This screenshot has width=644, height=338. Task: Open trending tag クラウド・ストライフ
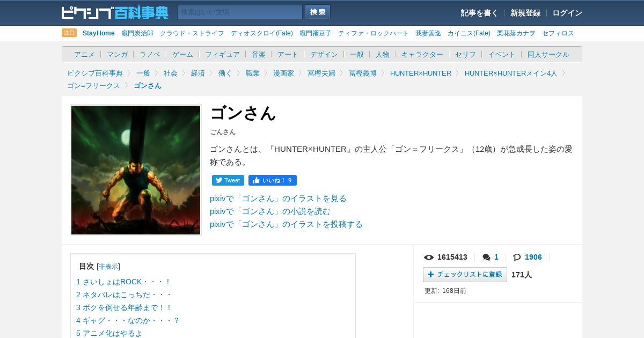[x=192, y=33]
